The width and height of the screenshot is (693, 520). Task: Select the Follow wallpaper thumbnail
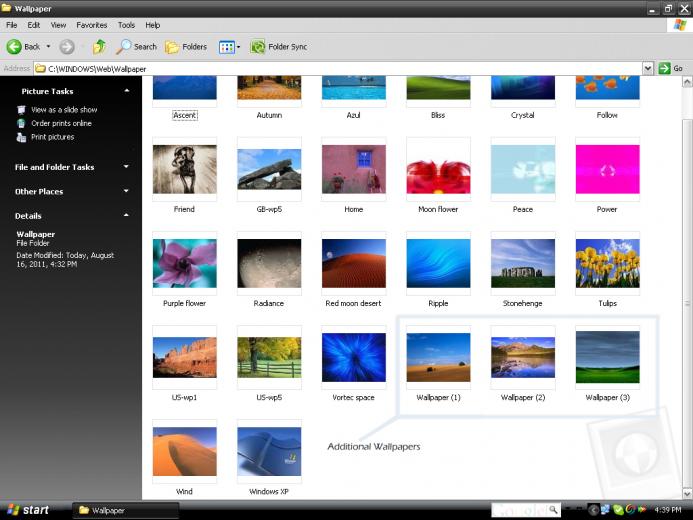pos(607,88)
